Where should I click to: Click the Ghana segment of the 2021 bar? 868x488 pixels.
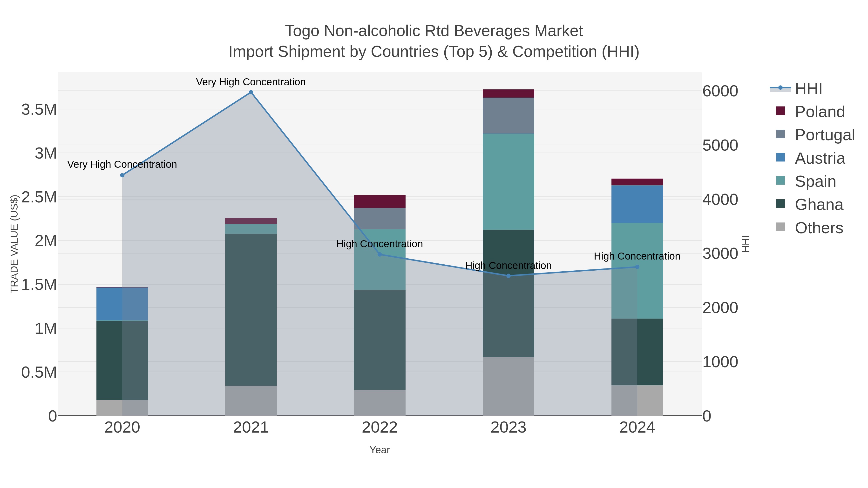[251, 310]
